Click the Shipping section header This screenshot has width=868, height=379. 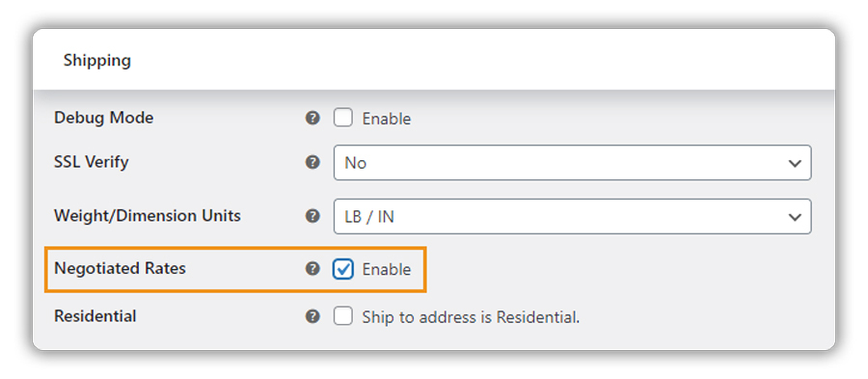pyautogui.click(x=96, y=60)
